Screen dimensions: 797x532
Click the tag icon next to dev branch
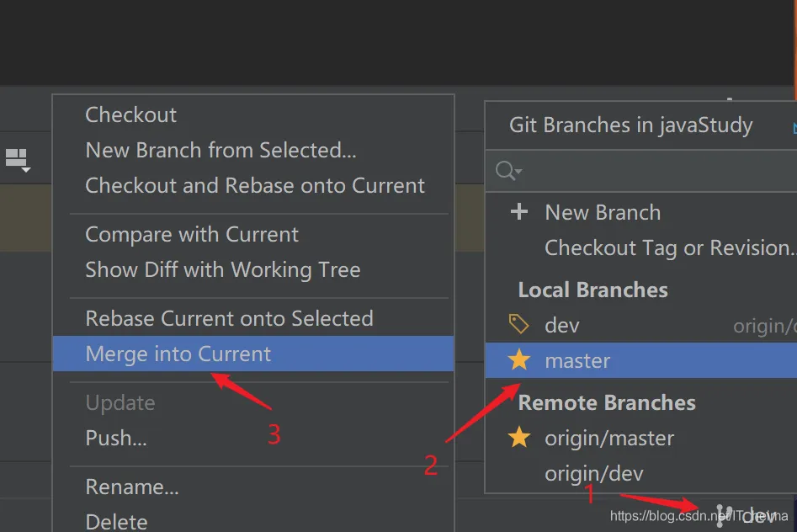pos(519,325)
